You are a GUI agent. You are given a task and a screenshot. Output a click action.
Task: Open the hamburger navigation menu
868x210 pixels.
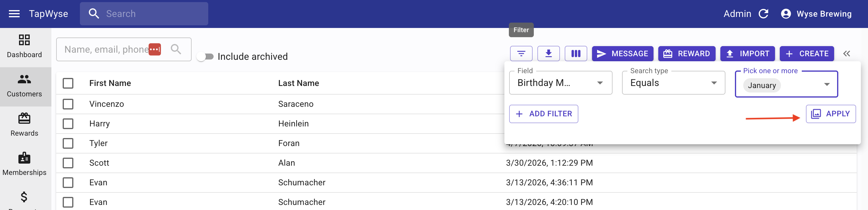[x=14, y=14]
